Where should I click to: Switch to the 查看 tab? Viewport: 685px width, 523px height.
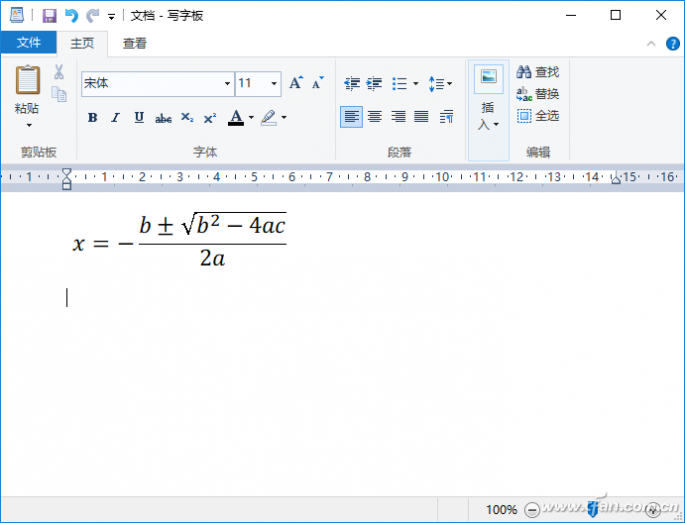tap(135, 43)
